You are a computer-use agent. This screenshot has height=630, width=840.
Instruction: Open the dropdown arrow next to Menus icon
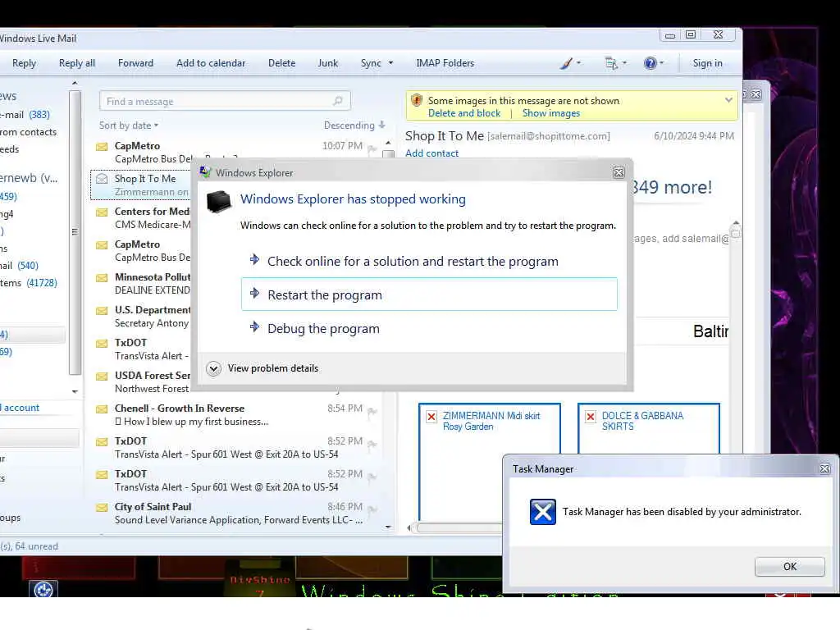(624, 63)
